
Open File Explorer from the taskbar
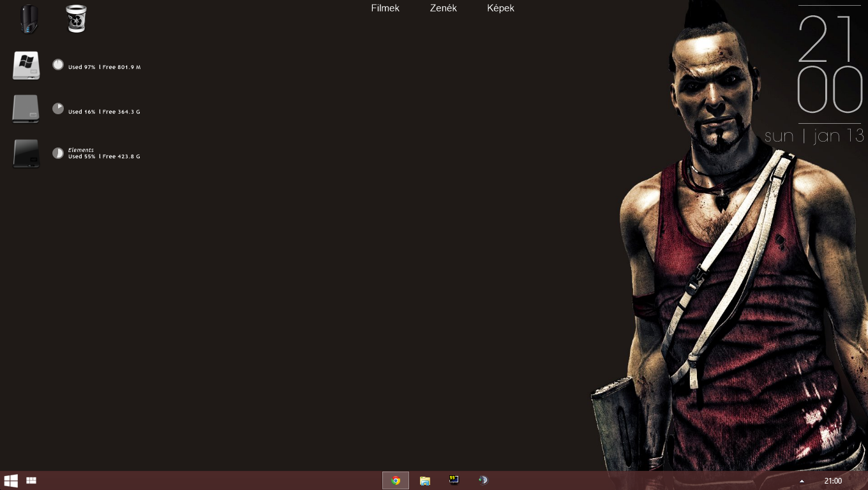point(425,480)
